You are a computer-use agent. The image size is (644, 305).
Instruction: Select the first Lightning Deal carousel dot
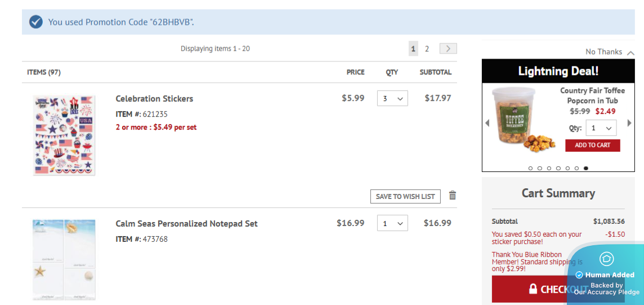(x=530, y=168)
